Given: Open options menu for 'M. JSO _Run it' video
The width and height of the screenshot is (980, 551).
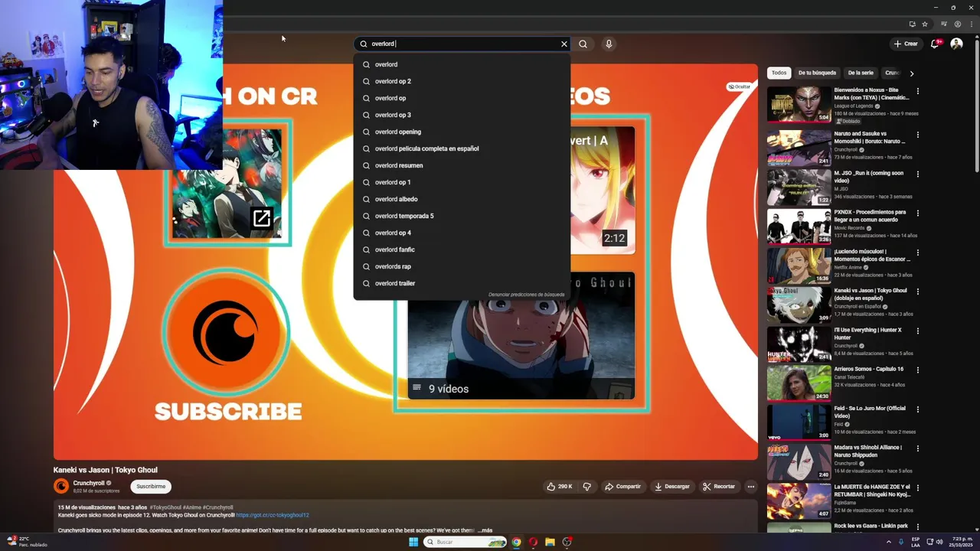Looking at the screenshot, I should (x=917, y=174).
